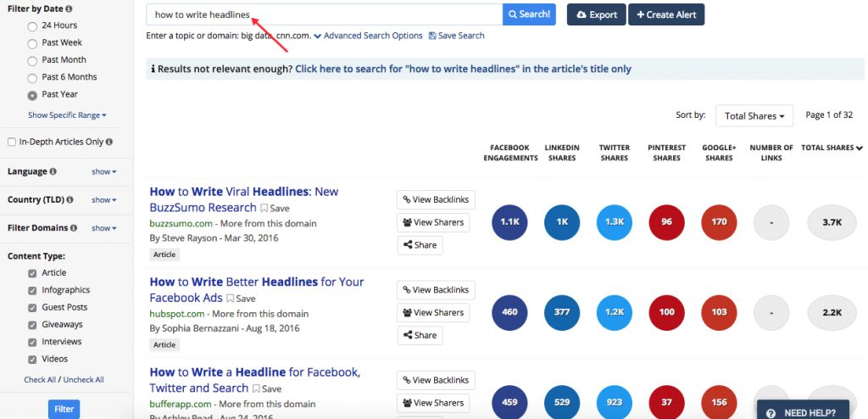This screenshot has width=868, height=419.
Task: Uncheck the Infographics content type
Action: click(x=32, y=290)
